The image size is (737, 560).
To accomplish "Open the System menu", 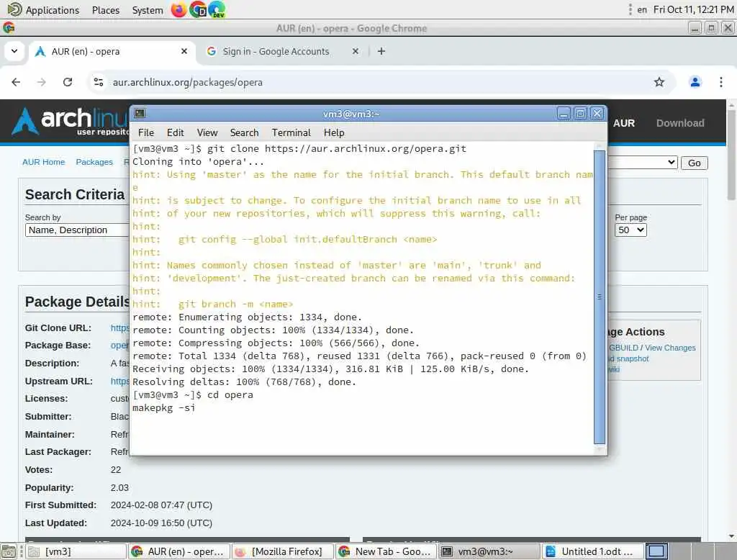I will [x=147, y=10].
